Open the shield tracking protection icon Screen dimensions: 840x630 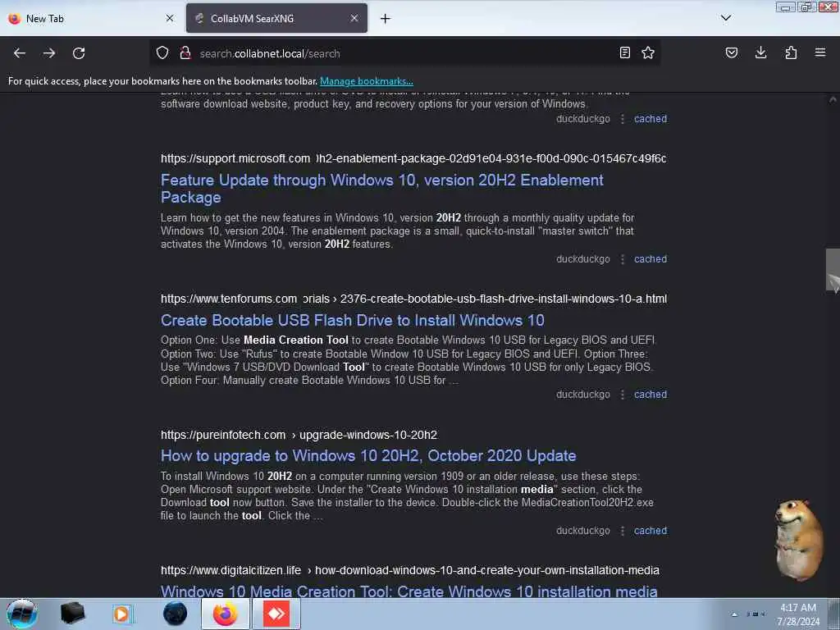click(x=162, y=53)
